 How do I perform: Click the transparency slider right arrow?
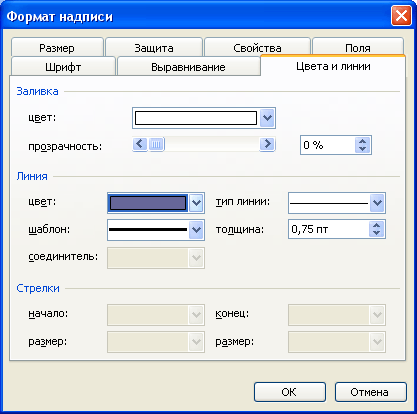tap(267, 144)
